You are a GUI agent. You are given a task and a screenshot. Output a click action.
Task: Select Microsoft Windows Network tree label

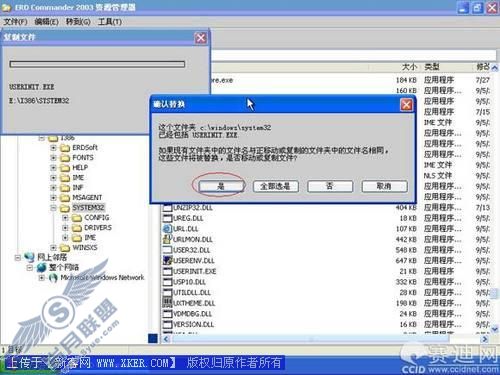point(102,277)
